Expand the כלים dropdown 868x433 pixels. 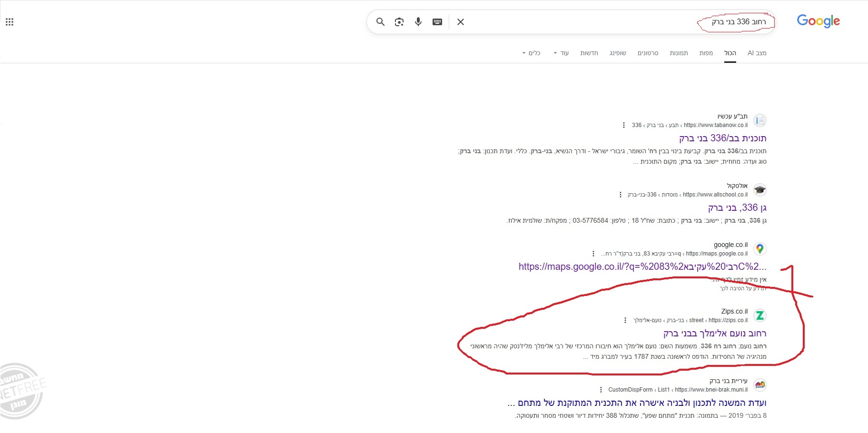pyautogui.click(x=532, y=53)
